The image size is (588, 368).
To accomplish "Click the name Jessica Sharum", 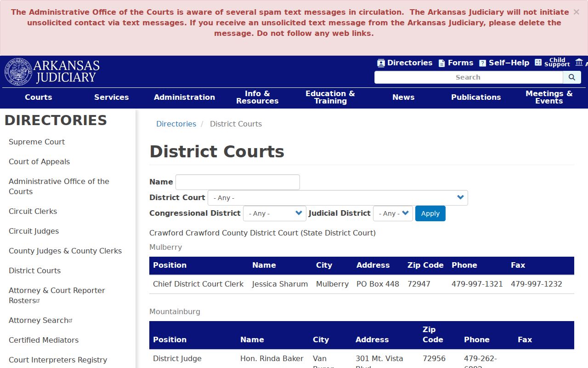I will point(280,284).
